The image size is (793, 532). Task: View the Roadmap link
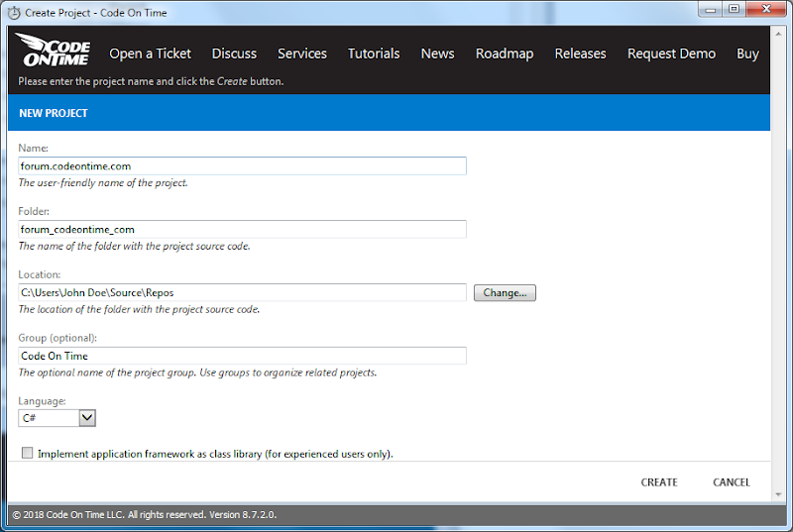[505, 53]
